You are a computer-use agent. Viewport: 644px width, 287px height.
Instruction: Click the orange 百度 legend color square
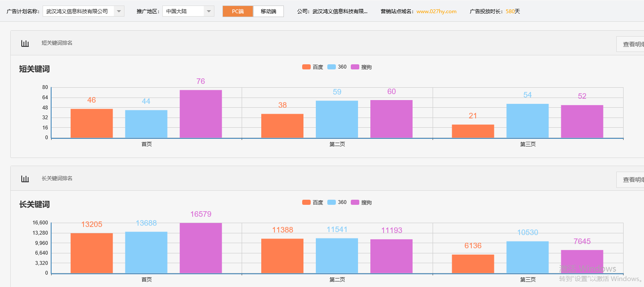point(306,66)
